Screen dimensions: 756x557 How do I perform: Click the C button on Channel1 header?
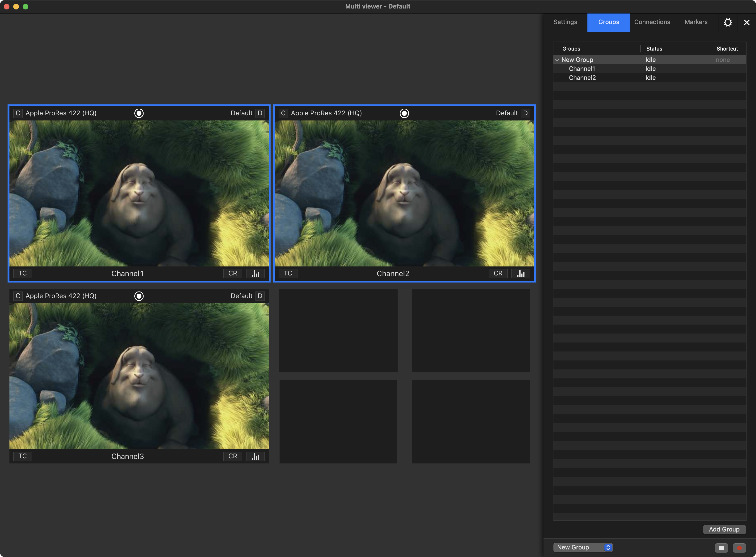point(18,113)
